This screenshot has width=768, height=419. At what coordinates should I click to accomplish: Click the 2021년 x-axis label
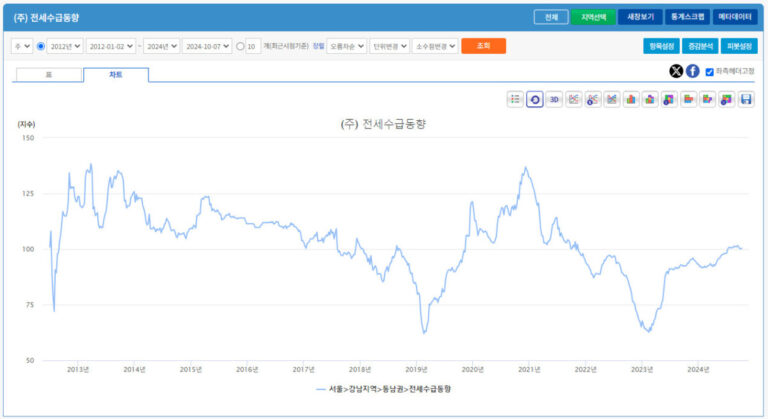pyautogui.click(x=529, y=370)
